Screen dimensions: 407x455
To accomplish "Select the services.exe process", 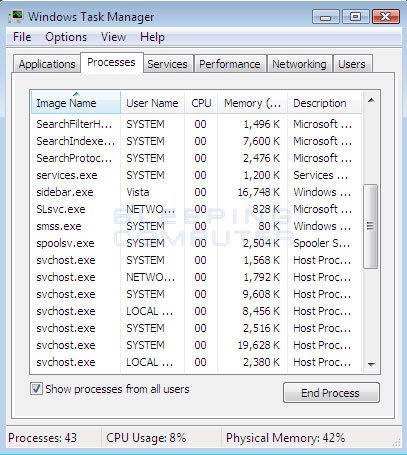I will click(x=196, y=175).
